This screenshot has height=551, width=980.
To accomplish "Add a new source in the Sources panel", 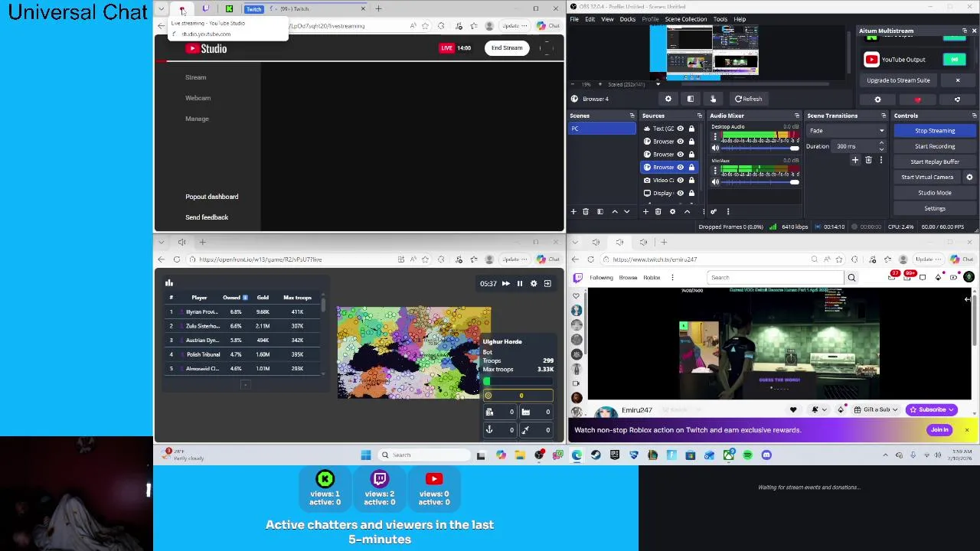I will pos(645,212).
